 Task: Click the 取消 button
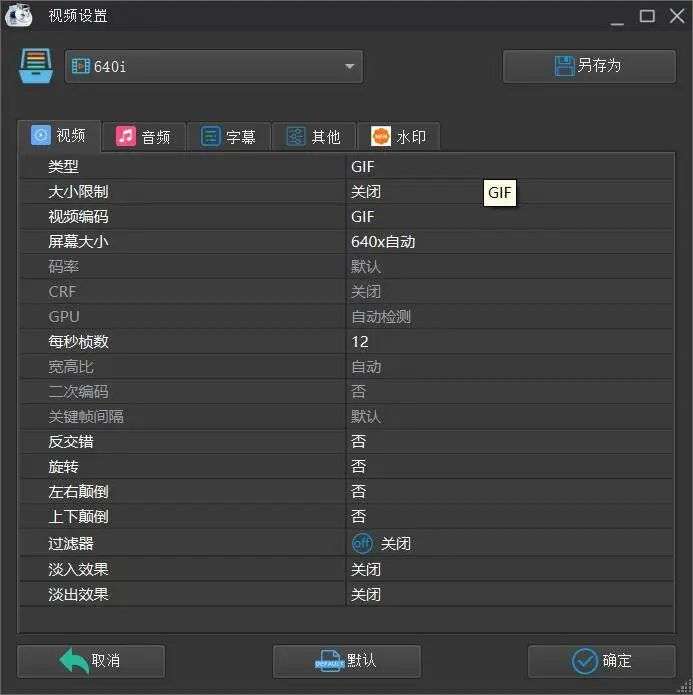pyautogui.click(x=91, y=661)
